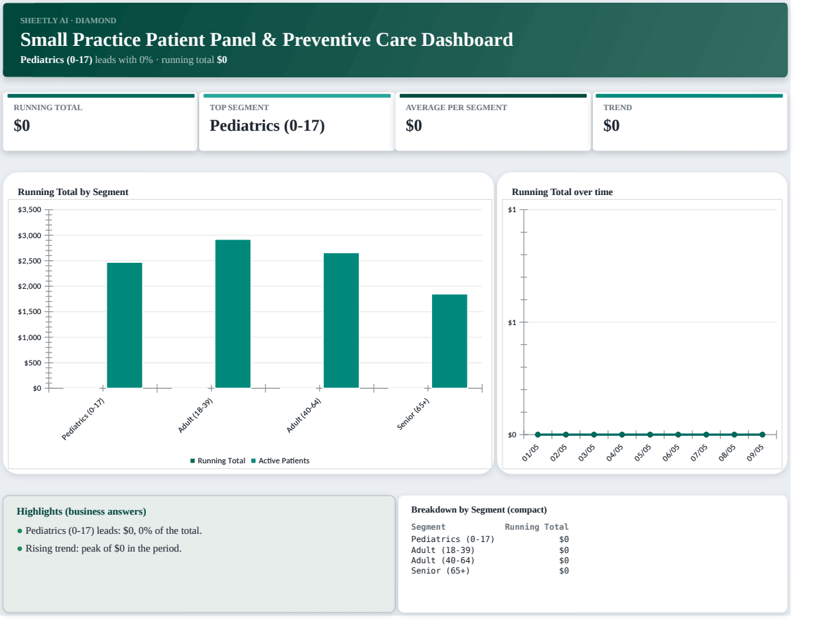The height and width of the screenshot is (631, 840).
Task: Click the header subtitle 'leads with 0%' line
Action: click(124, 60)
